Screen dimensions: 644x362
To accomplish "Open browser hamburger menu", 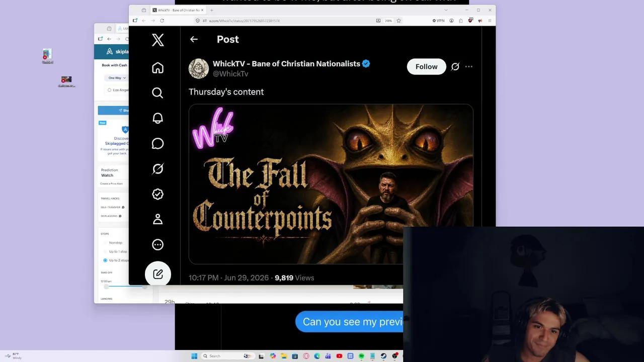I will [x=490, y=21].
